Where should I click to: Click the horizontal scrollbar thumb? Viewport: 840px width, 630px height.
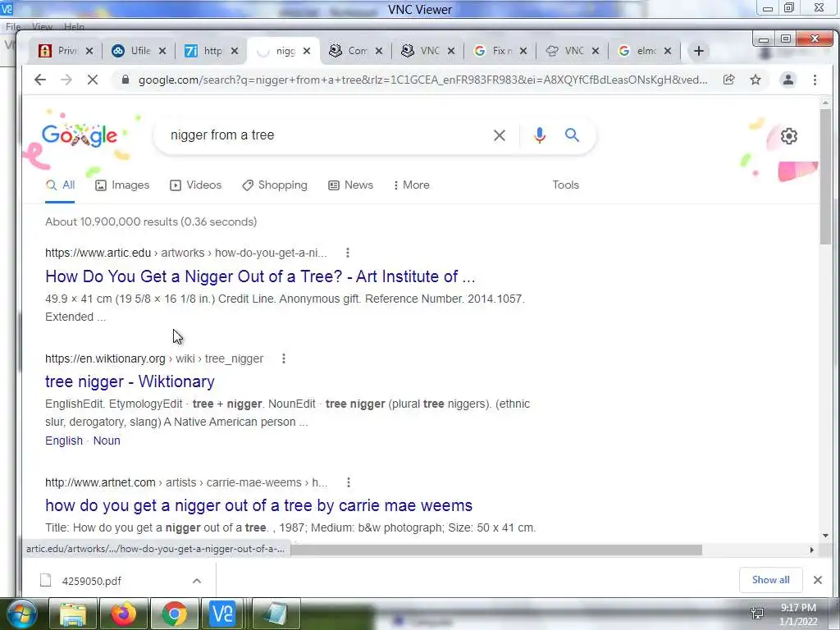(x=496, y=550)
